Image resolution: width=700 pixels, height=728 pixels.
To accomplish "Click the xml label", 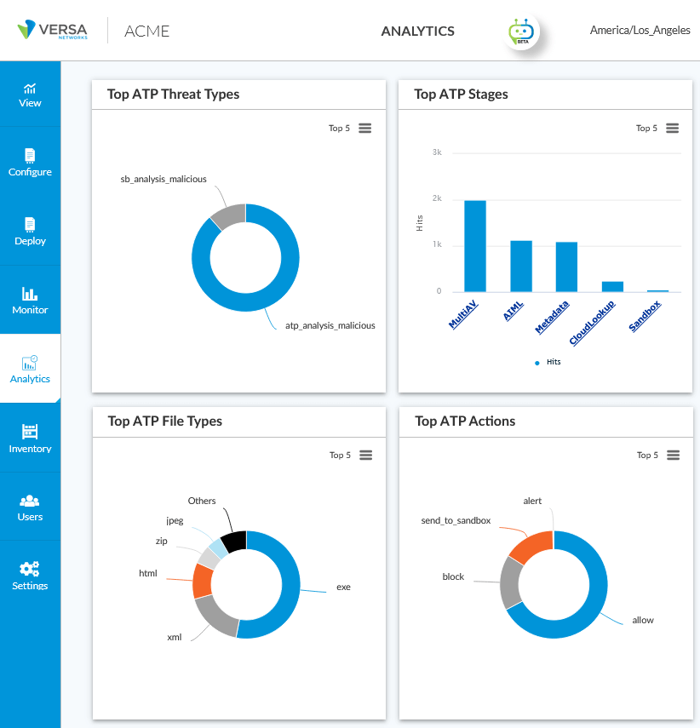I will point(175,638).
